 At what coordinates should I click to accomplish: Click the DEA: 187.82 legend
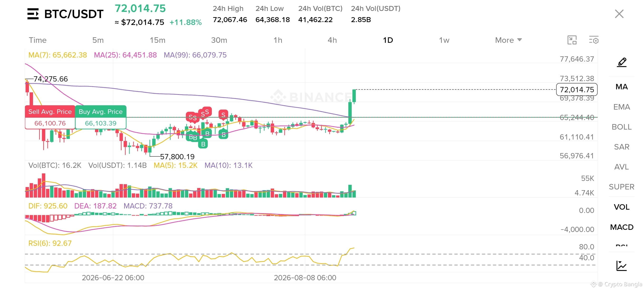[x=95, y=206]
